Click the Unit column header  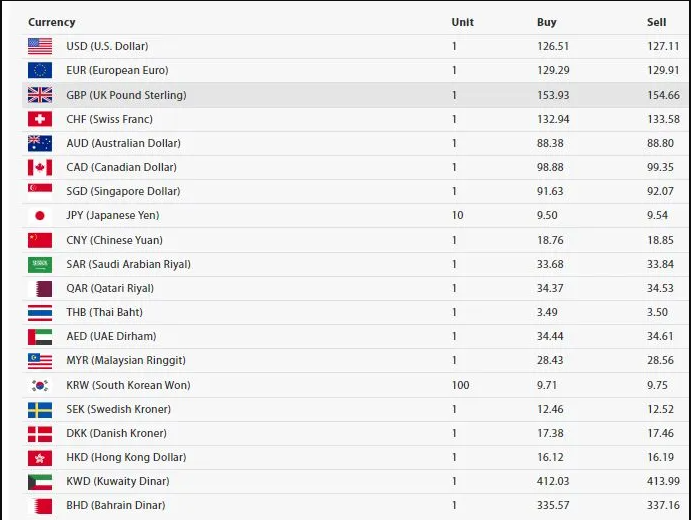462,22
